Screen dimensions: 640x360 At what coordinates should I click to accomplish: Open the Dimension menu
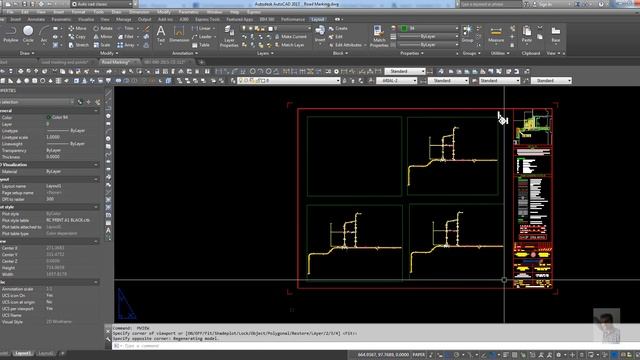click(x=139, y=12)
